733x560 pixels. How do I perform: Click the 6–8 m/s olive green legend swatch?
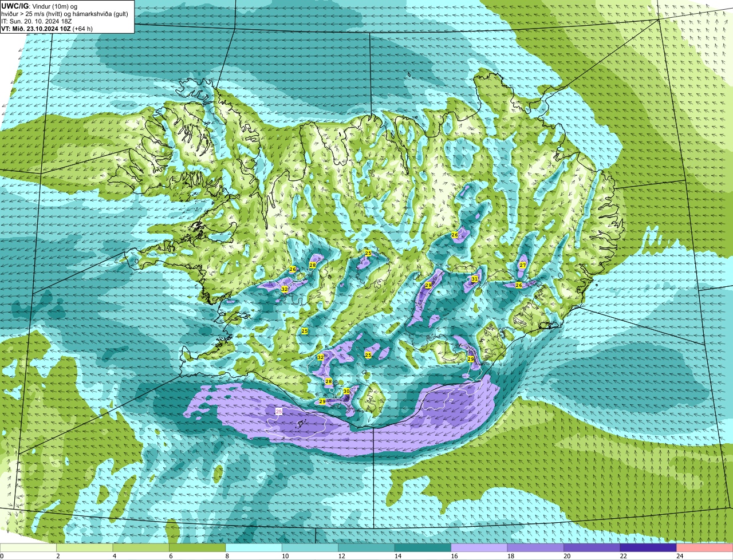[x=198, y=547]
